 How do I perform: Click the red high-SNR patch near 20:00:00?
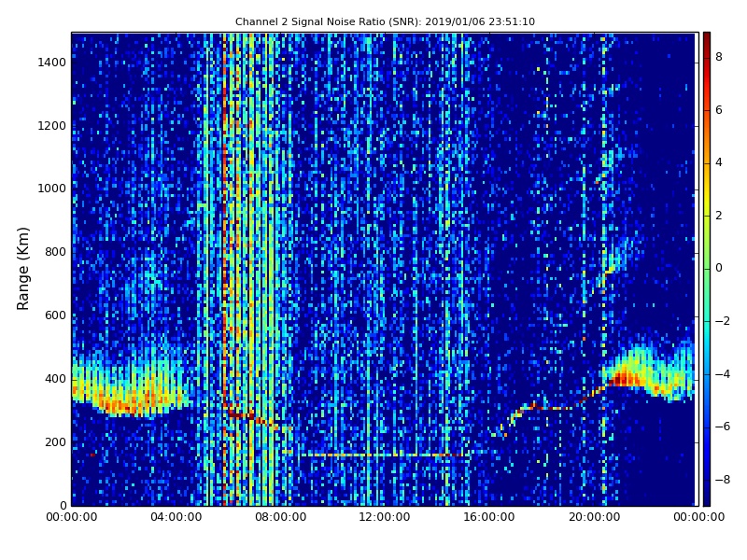tap(627, 380)
